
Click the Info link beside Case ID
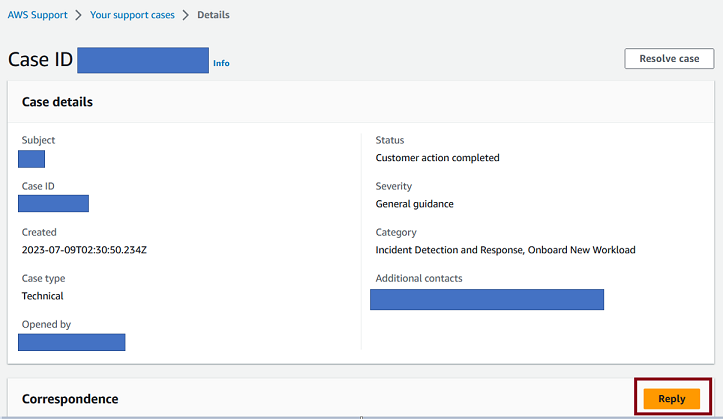coord(221,63)
